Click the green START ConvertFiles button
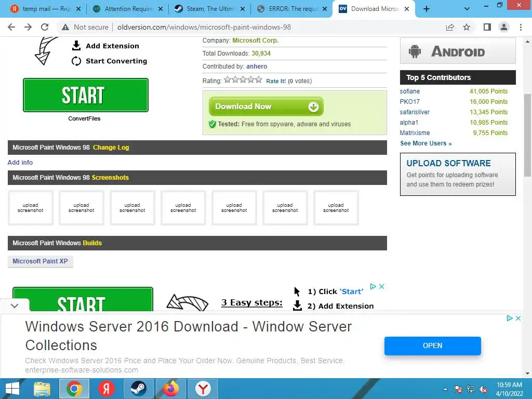Image resolution: width=532 pixels, height=399 pixels. pyautogui.click(x=86, y=95)
